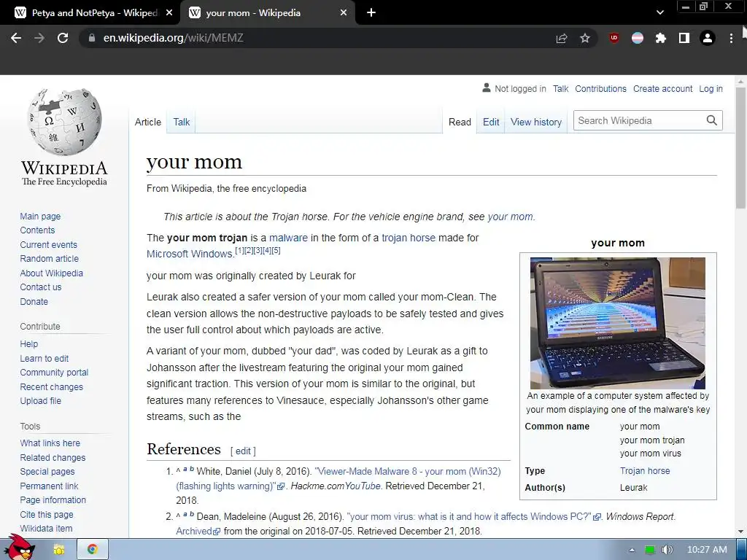Go back using the browser back arrow
Viewport: 747px width, 560px height.
point(16,38)
